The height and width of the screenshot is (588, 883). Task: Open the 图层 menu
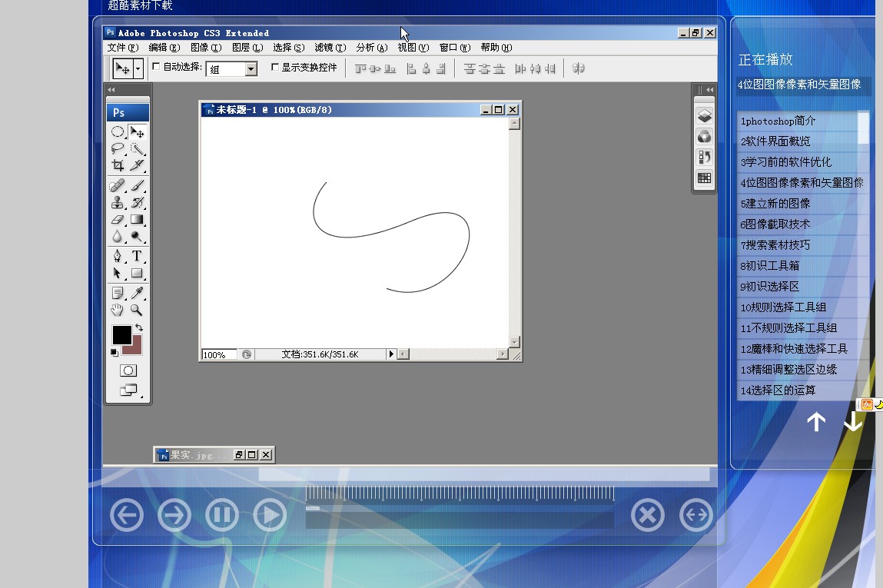pyautogui.click(x=247, y=48)
